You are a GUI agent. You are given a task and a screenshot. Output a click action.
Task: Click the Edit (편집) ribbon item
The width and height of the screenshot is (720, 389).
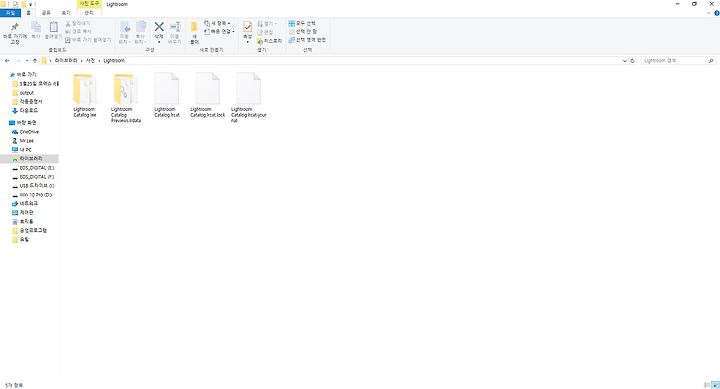click(x=265, y=32)
